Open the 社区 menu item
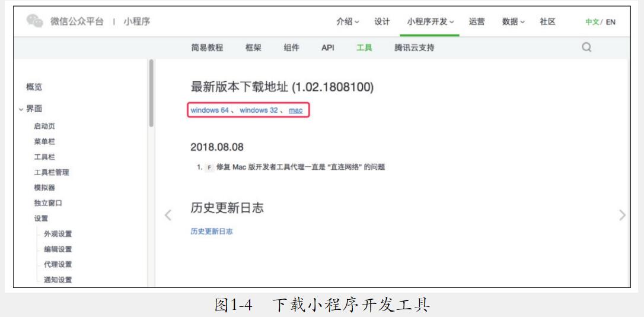This screenshot has width=644, height=317. coord(547,21)
